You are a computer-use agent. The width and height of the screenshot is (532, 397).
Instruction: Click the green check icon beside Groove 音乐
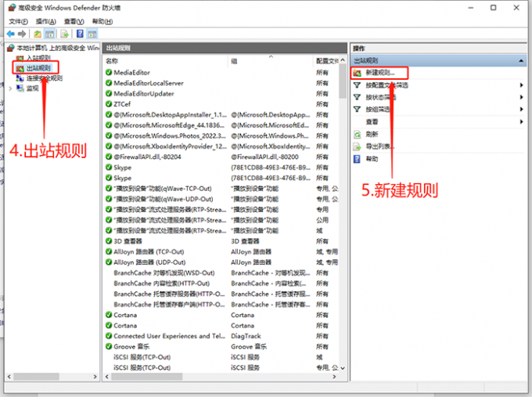(x=109, y=346)
